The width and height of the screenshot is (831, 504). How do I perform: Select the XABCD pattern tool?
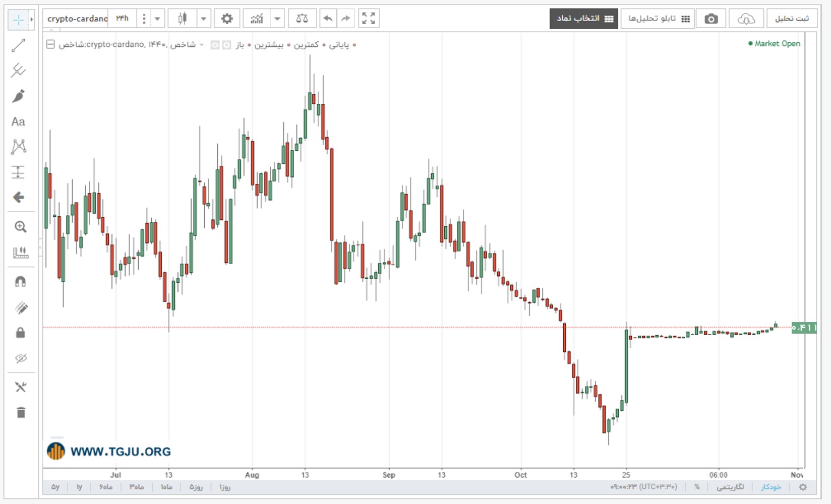[x=18, y=147]
